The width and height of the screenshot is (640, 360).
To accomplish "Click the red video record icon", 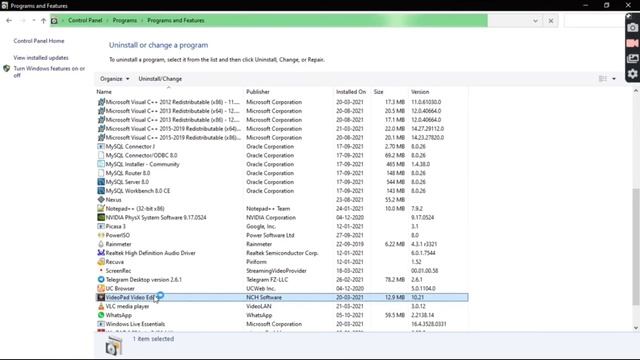I will click(x=633, y=43).
